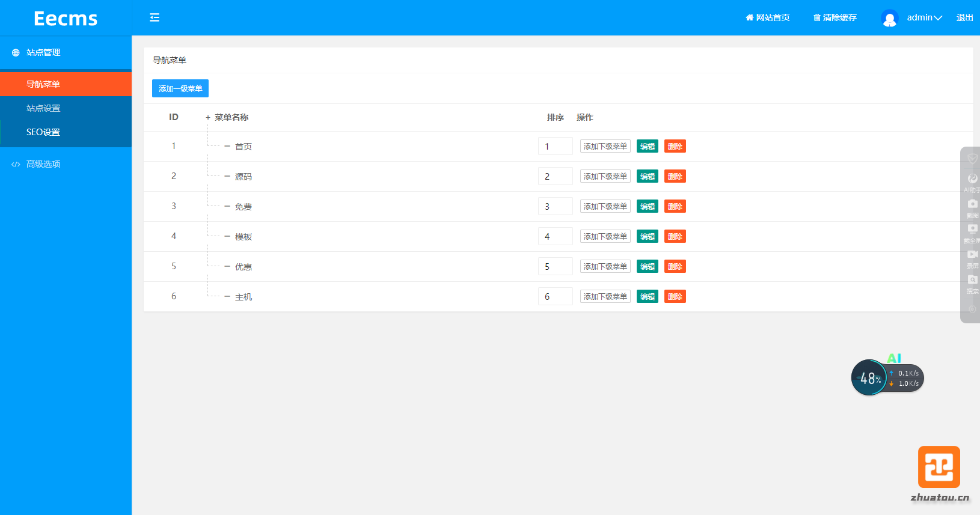Image resolution: width=980 pixels, height=515 pixels.
Task: Click 清除缓存 link in the header
Action: pos(835,17)
